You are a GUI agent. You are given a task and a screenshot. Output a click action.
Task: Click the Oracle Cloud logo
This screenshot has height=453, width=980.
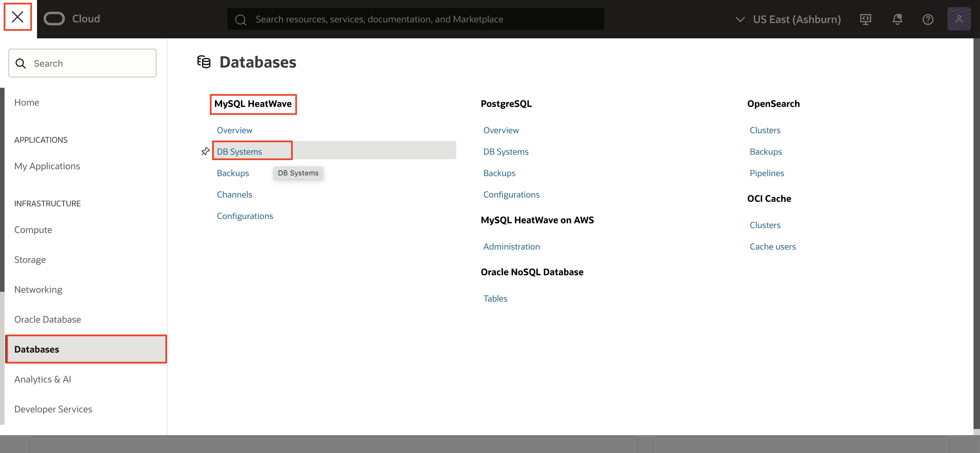pos(54,18)
